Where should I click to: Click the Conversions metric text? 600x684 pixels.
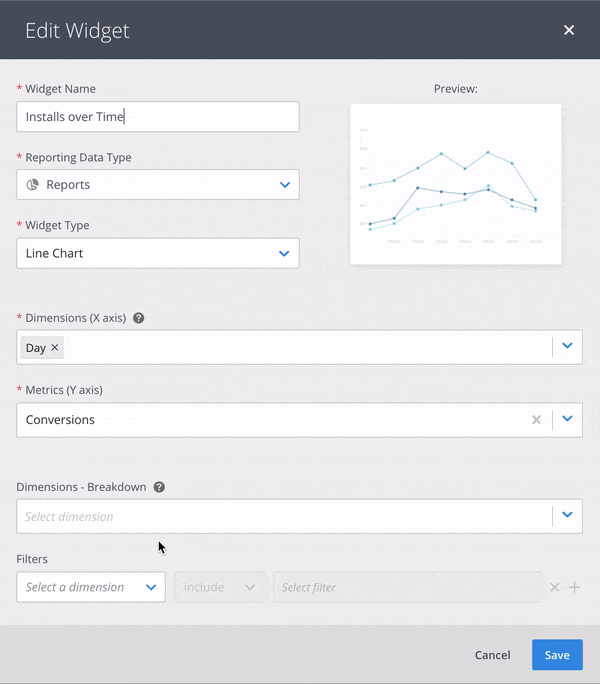[x=60, y=420]
